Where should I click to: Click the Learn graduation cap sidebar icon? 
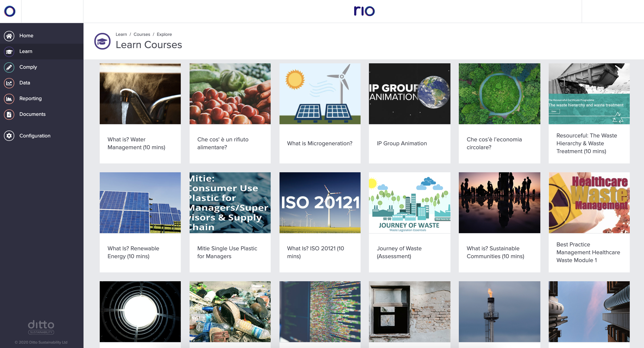click(9, 52)
